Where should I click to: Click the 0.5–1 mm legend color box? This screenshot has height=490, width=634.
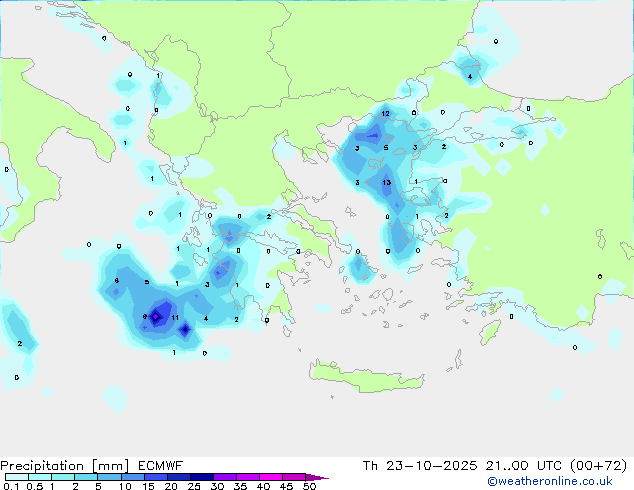click(x=40, y=477)
